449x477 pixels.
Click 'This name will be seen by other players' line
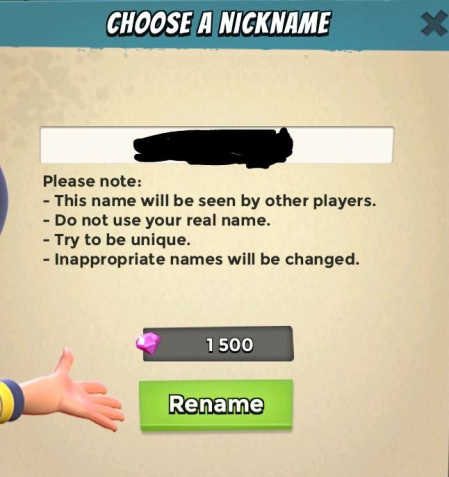coord(210,201)
